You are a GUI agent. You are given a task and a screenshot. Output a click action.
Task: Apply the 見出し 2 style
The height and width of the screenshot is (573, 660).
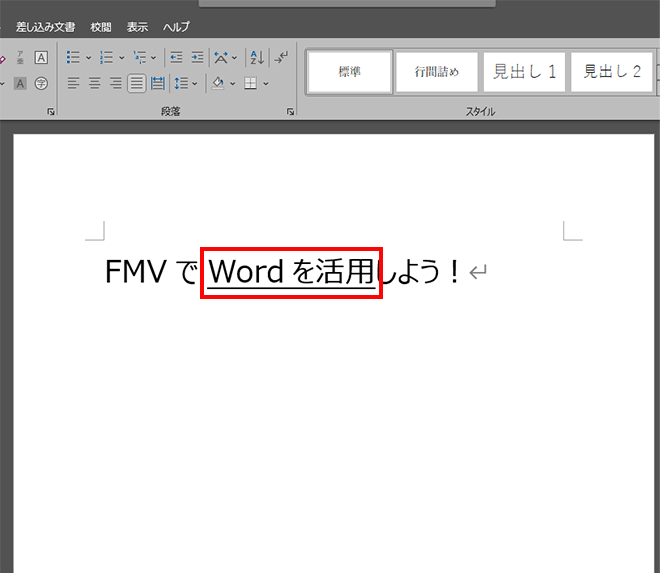click(x=612, y=72)
